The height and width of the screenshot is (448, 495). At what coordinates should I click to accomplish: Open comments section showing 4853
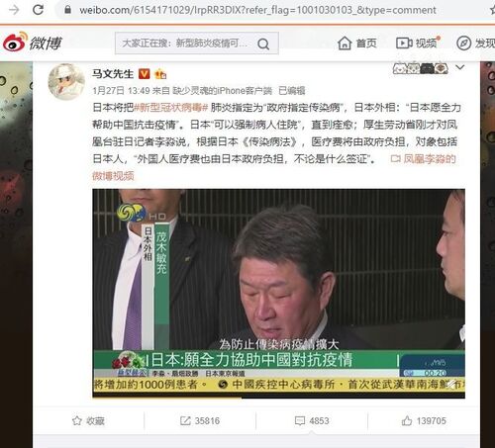[x=312, y=420]
